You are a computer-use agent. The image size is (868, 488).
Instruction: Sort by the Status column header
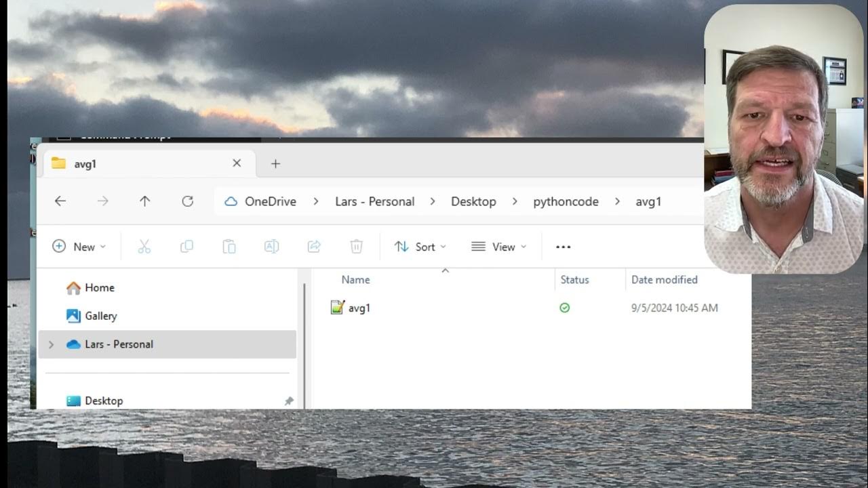(x=574, y=279)
